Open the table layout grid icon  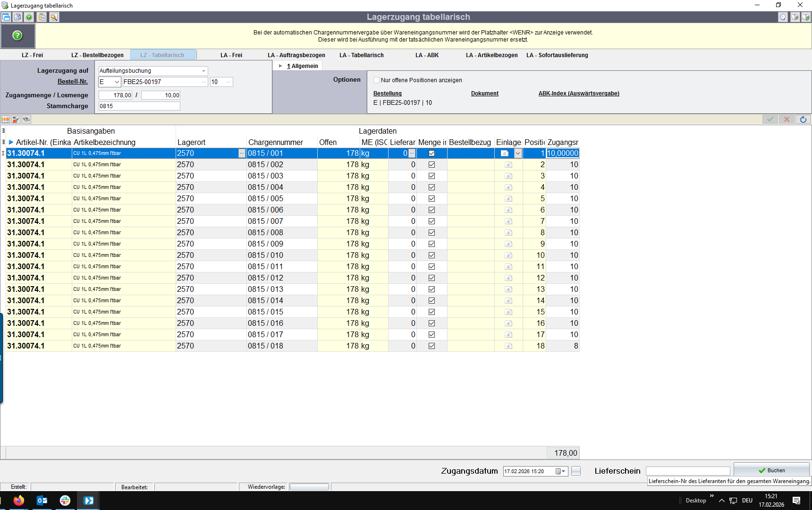click(6, 119)
